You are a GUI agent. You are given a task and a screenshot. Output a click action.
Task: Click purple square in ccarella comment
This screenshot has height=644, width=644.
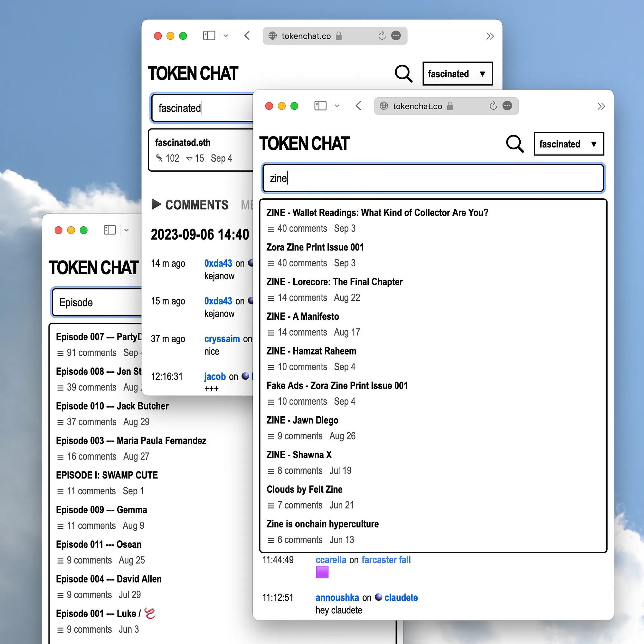(x=322, y=572)
